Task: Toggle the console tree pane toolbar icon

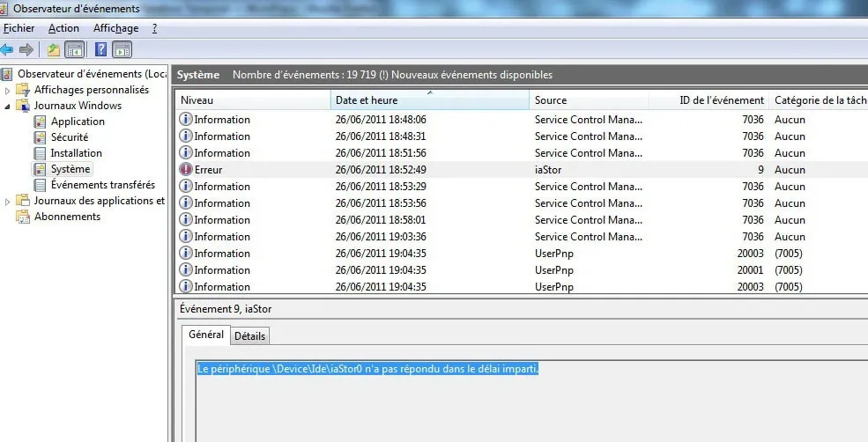Action: [75, 49]
